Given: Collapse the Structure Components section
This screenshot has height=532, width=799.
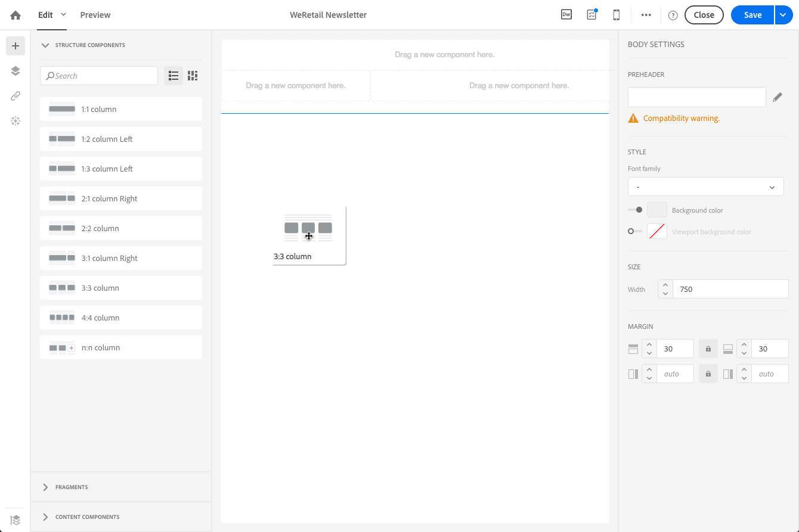Looking at the screenshot, I should (45, 45).
